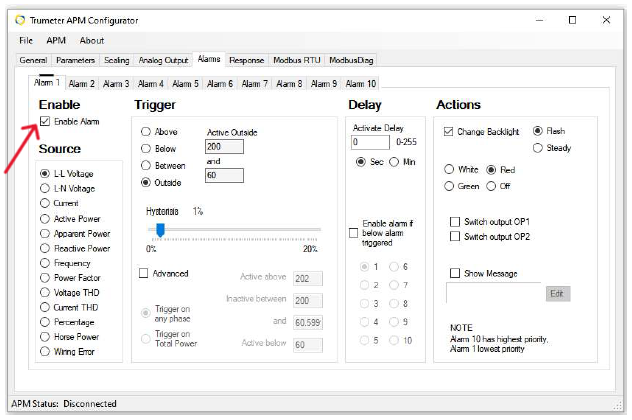
Task: Switch to the Parameters tab
Action: coord(75,60)
